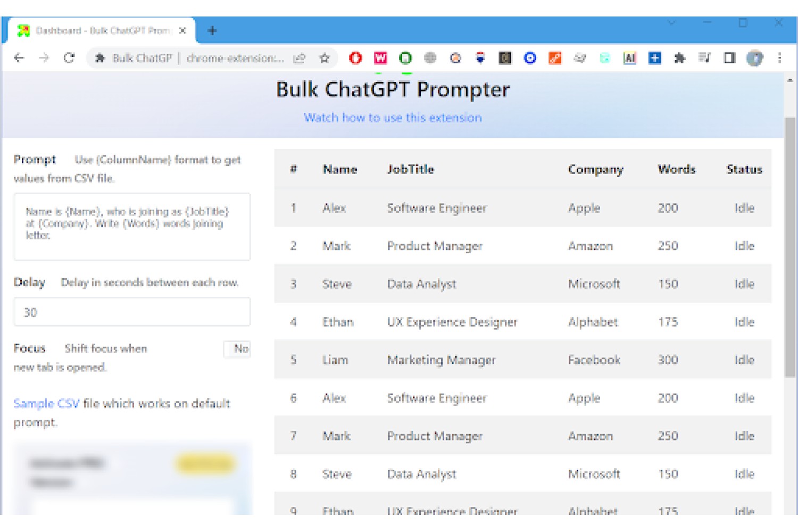The height and width of the screenshot is (532, 798).
Task: Click the 150 words value in row 3
Action: coord(668,284)
